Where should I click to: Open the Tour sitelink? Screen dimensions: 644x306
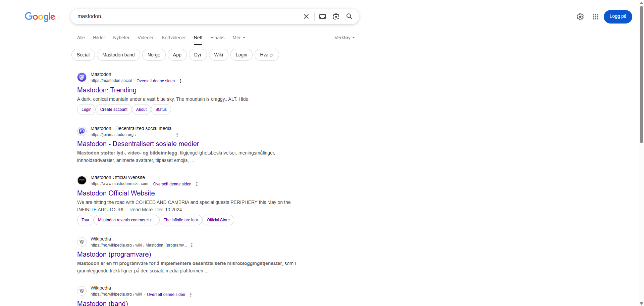86,220
